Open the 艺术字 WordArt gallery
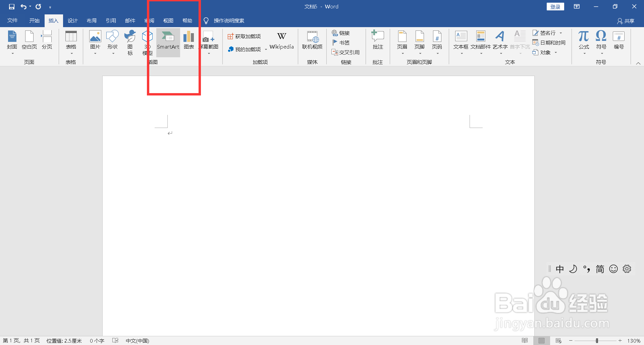This screenshot has height=345, width=644. (x=500, y=43)
